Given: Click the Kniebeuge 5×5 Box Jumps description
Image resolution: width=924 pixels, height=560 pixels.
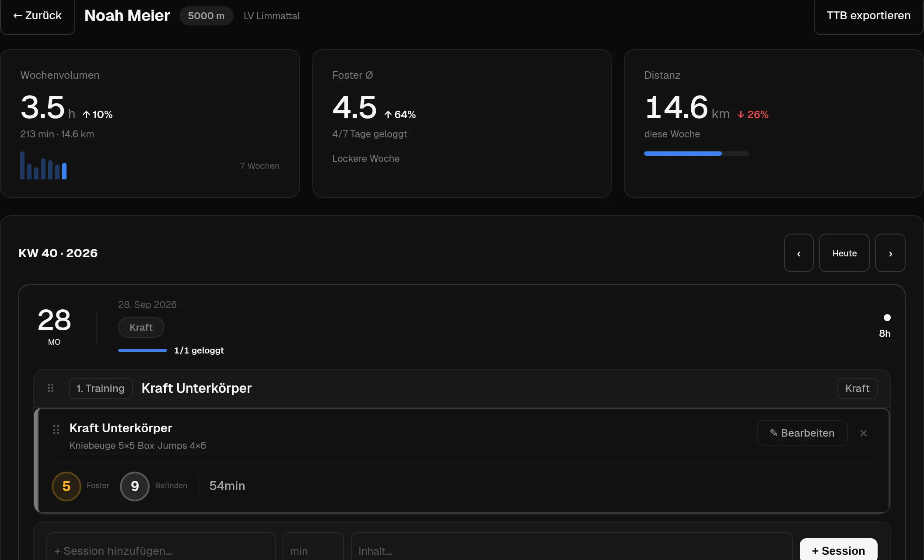Looking at the screenshot, I should 137,445.
